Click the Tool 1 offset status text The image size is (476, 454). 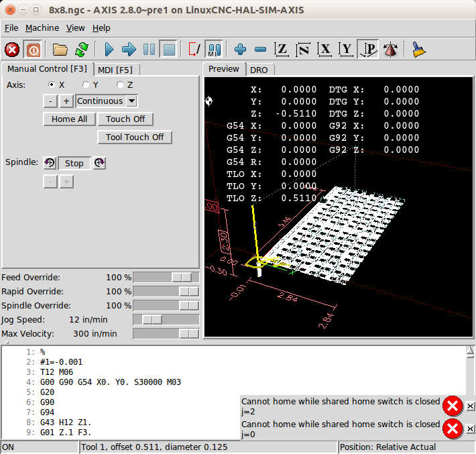(x=154, y=447)
